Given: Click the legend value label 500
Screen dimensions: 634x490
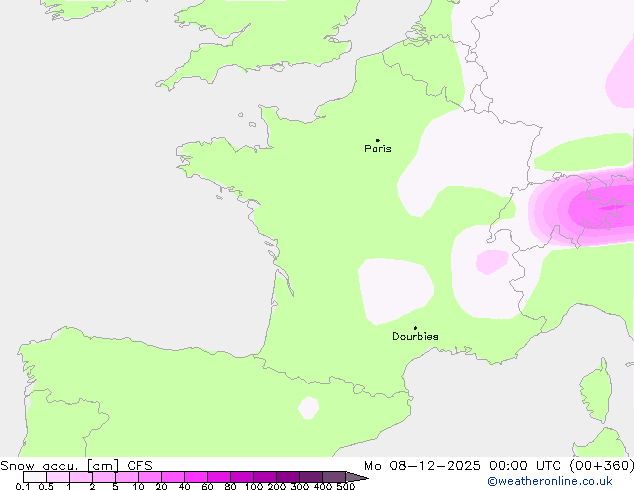Looking at the screenshot, I should [346, 486].
